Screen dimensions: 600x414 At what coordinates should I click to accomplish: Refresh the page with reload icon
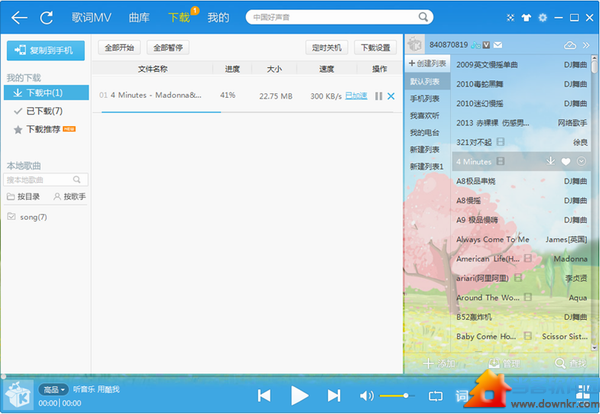click(46, 18)
